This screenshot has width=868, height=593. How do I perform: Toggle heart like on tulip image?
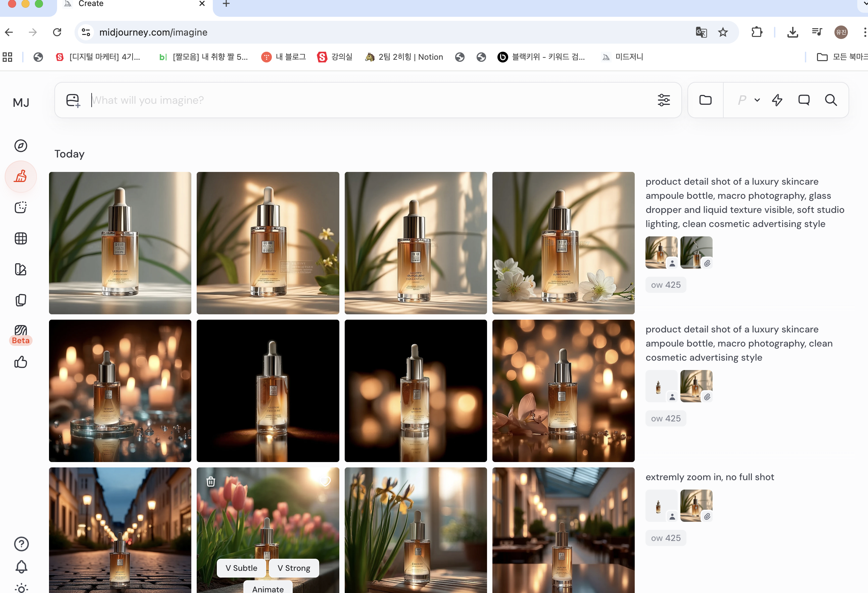pos(325,481)
